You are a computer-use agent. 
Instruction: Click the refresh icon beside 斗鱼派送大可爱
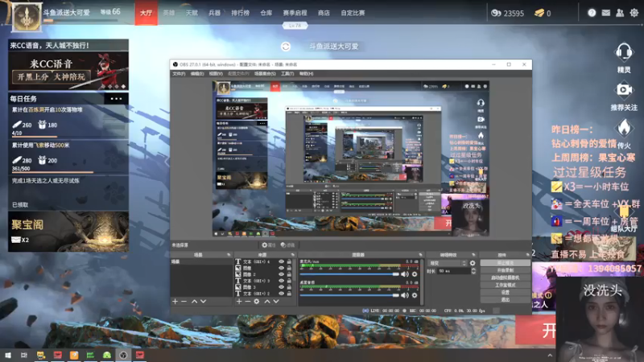[286, 47]
